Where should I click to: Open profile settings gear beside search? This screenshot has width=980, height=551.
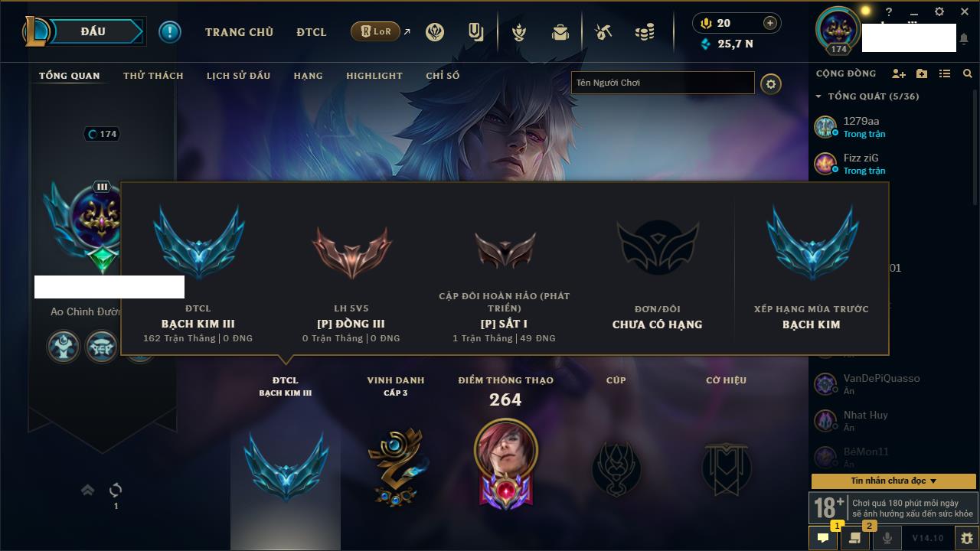coord(771,83)
